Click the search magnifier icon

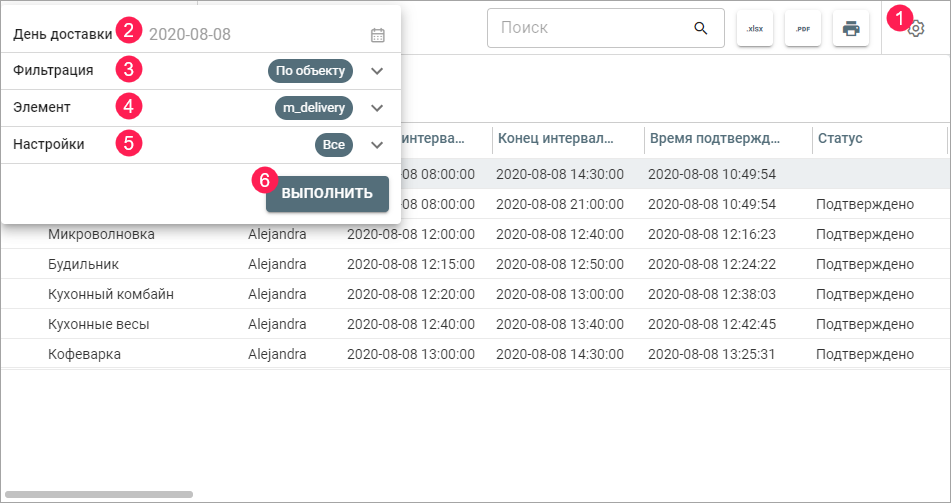click(x=701, y=28)
